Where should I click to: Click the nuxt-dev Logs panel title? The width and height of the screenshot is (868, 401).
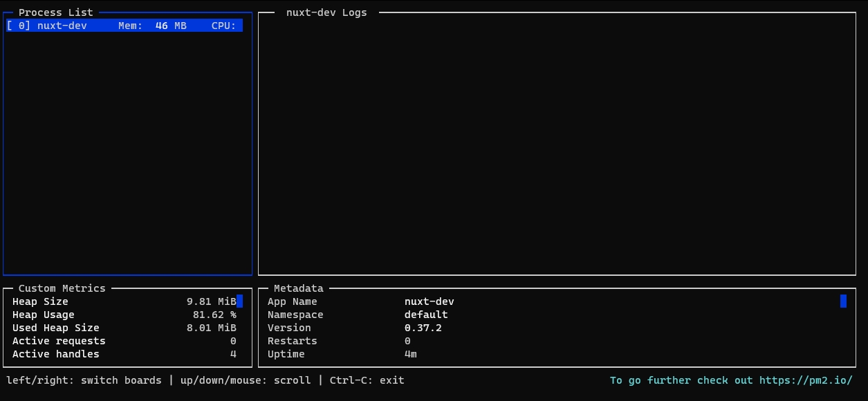[x=326, y=12]
